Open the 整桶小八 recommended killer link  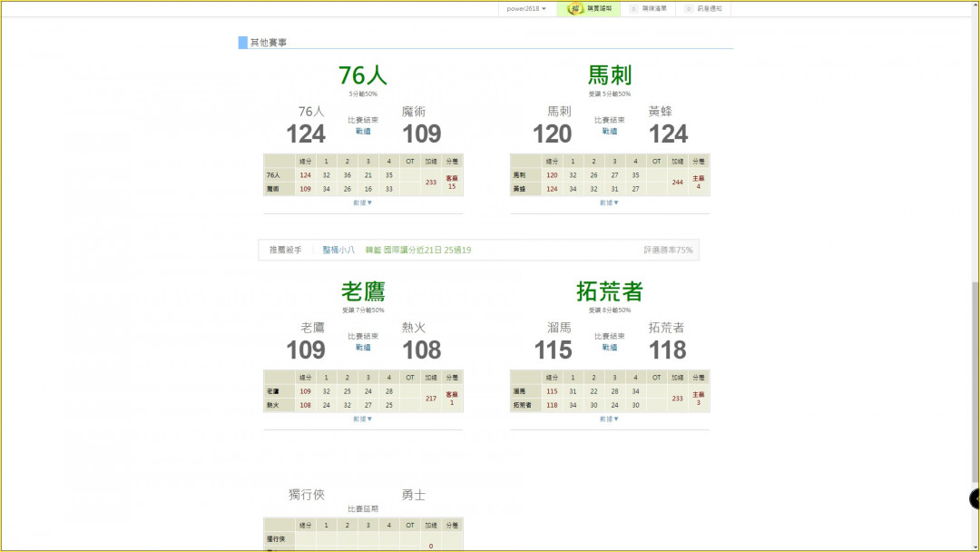pos(338,250)
